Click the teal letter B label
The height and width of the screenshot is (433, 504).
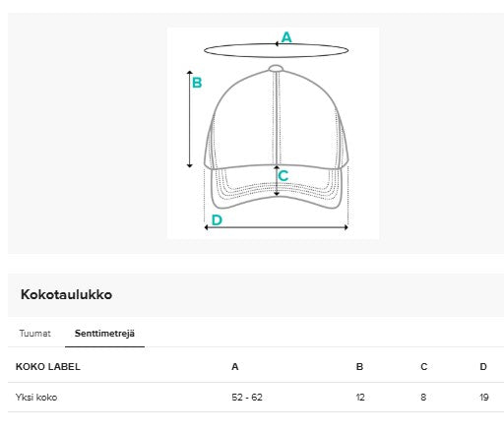[x=197, y=83]
